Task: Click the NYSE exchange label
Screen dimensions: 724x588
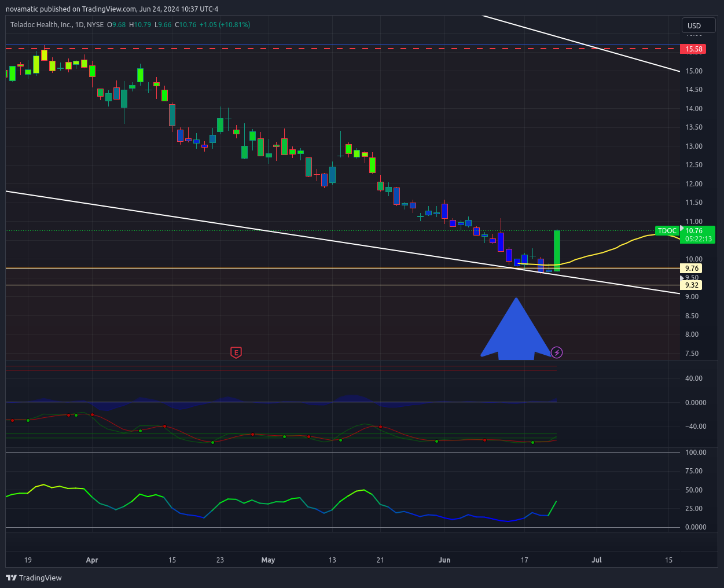Action: coord(96,25)
